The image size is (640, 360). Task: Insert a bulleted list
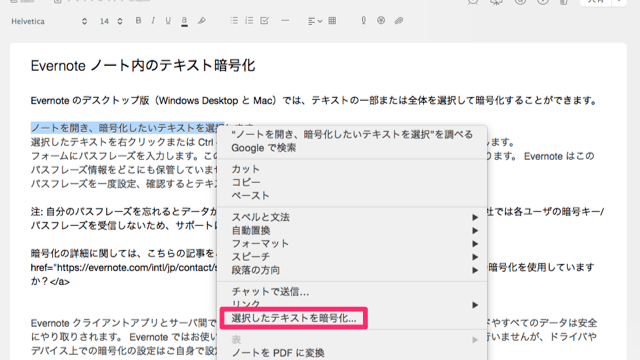234,21
